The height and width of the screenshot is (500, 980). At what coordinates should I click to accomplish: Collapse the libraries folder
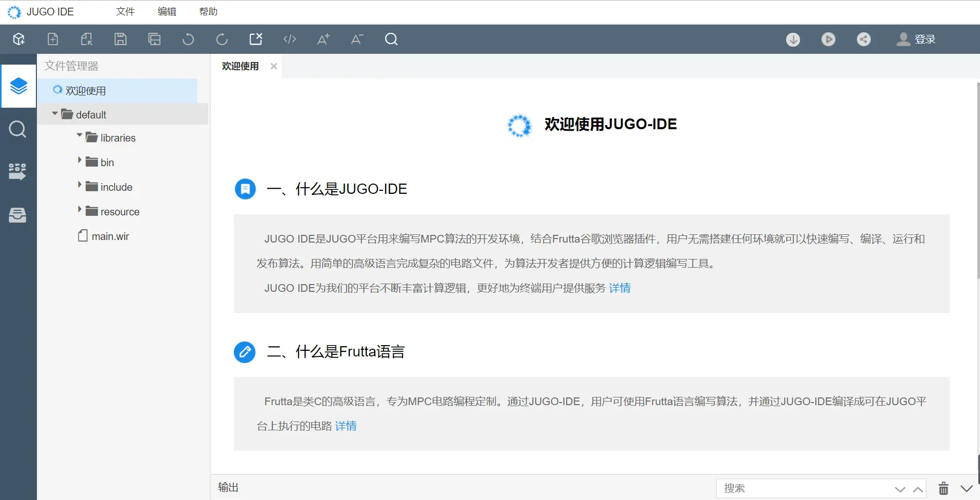coord(79,135)
